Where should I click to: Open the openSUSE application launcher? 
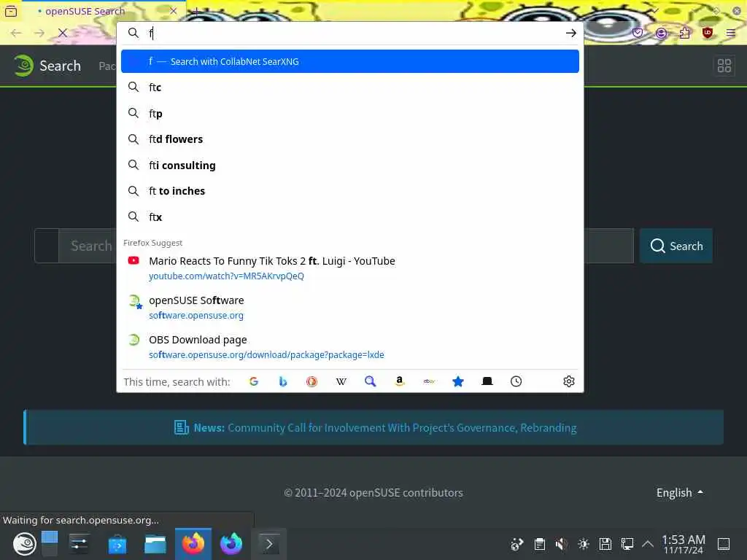click(x=24, y=544)
